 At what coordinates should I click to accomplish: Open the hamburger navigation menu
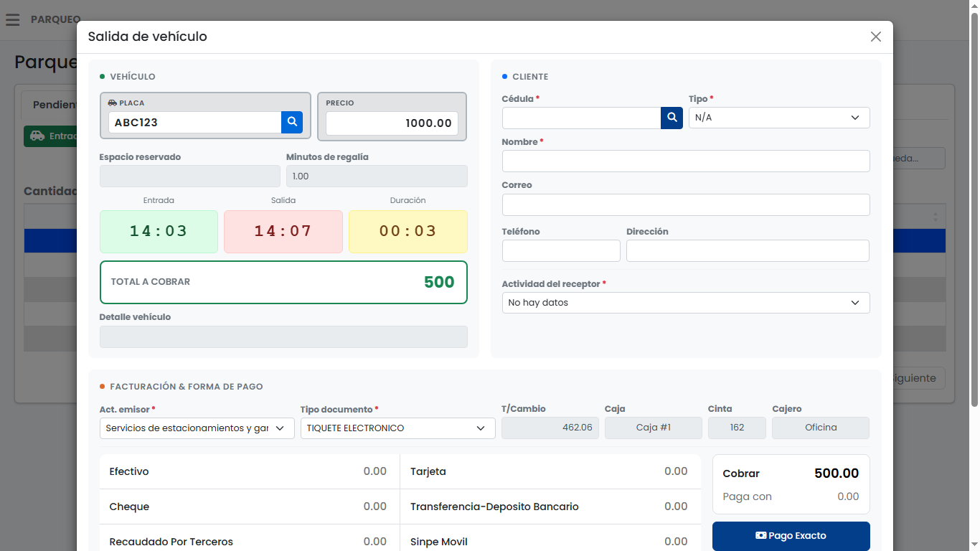click(12, 19)
